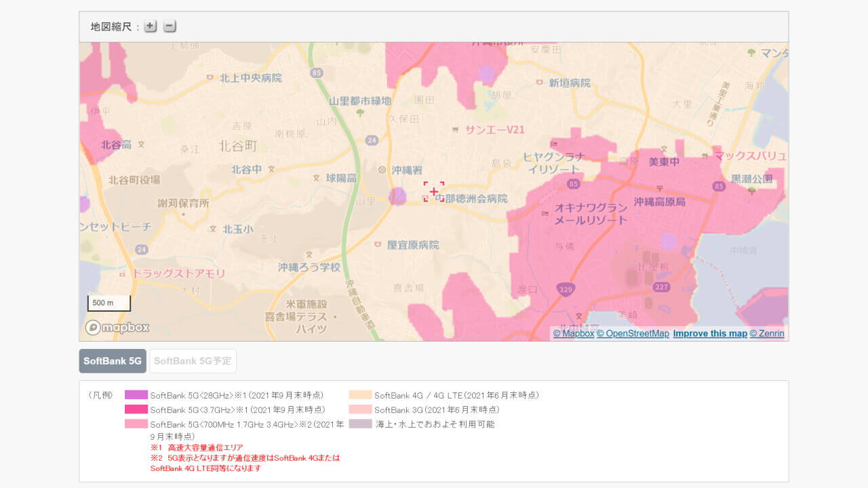
Task: Open the © Zenrin attribution link
Action: point(767,333)
